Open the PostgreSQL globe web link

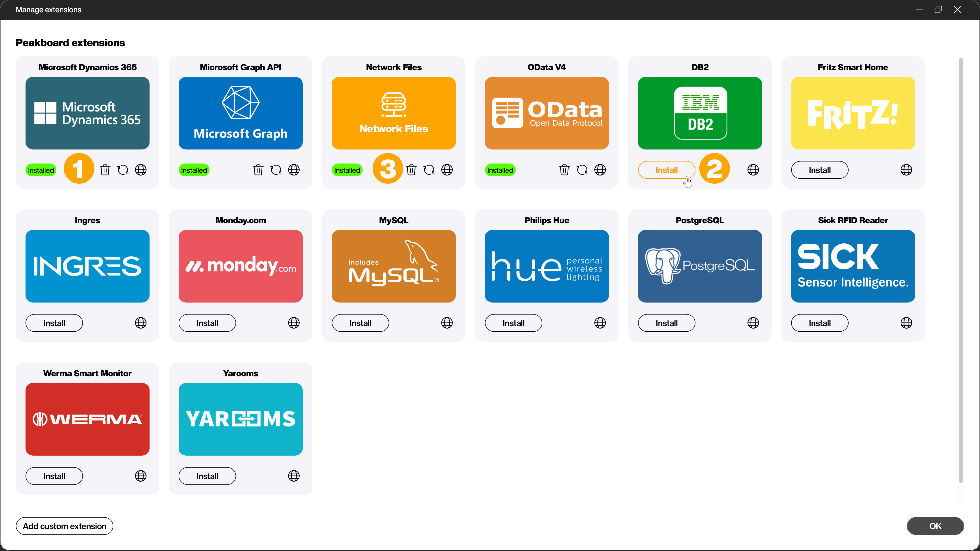pos(753,323)
